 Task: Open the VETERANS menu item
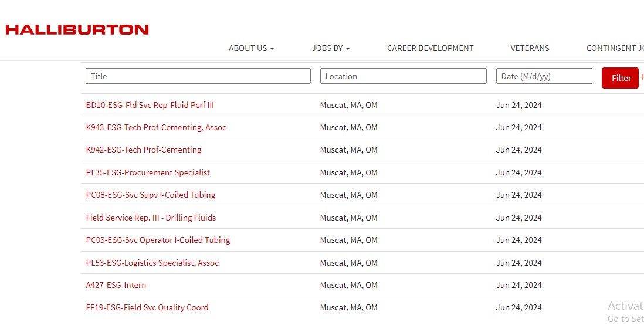[530, 48]
